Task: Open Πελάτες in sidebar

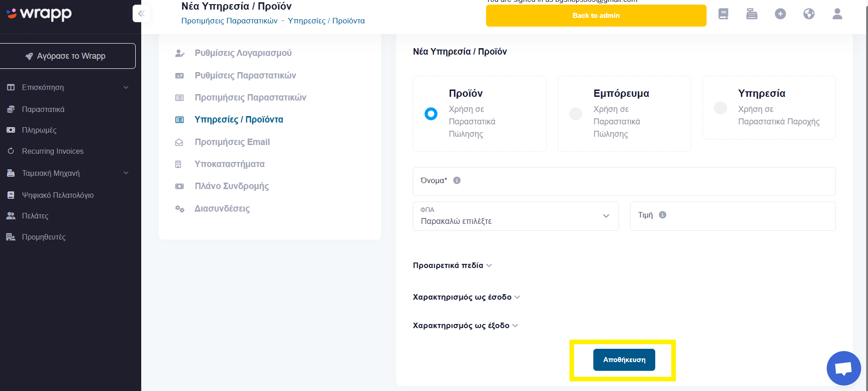Action: (x=35, y=216)
